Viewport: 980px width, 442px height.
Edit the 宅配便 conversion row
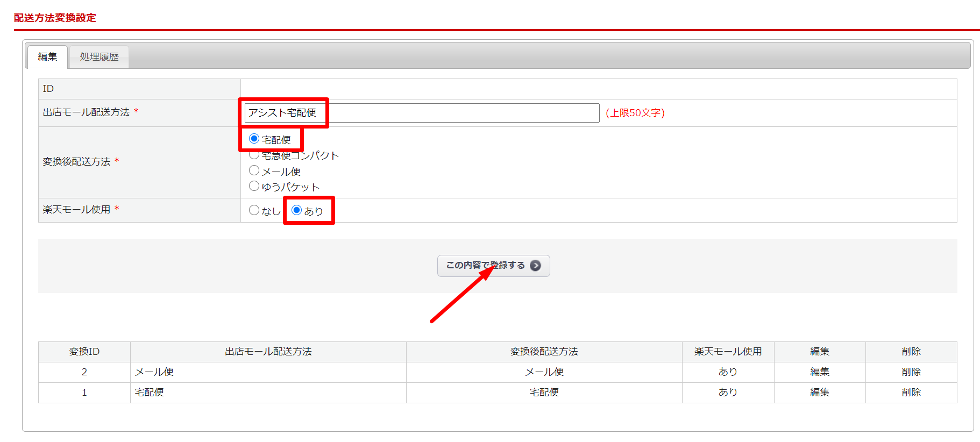pyautogui.click(x=820, y=393)
